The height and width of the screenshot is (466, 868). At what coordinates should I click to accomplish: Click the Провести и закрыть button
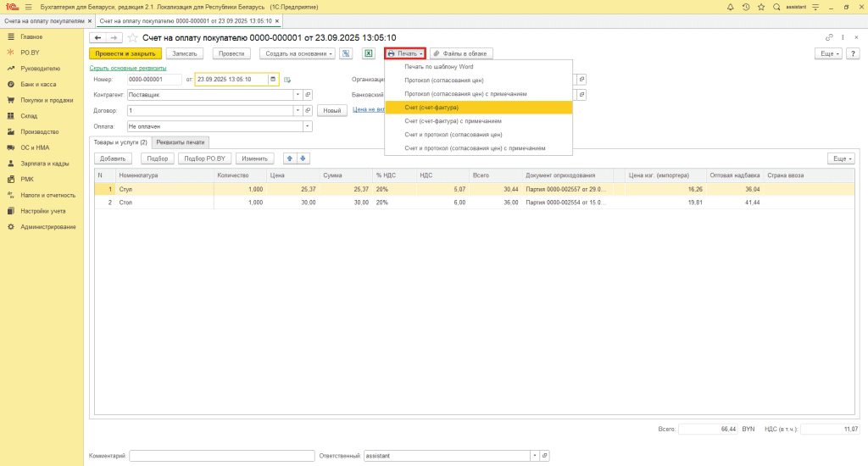pyautogui.click(x=125, y=53)
